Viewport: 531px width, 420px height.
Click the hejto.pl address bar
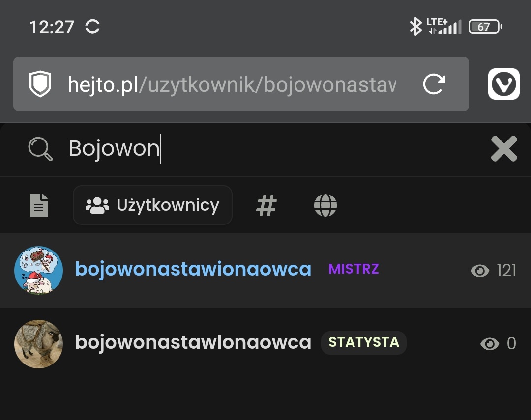point(241,84)
